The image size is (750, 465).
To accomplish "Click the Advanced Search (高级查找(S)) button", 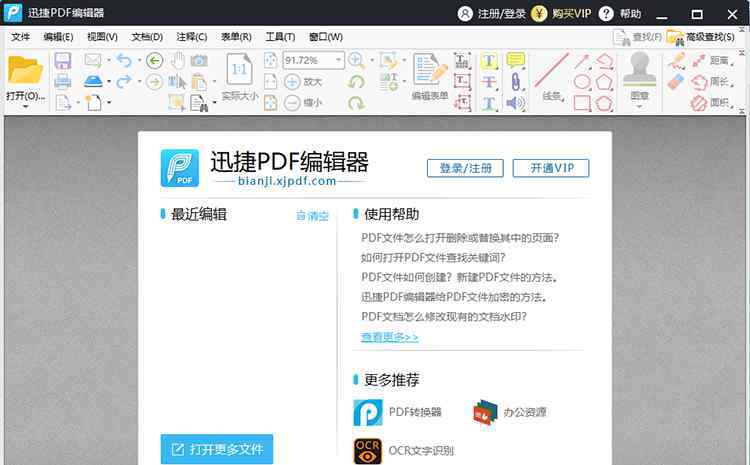I will point(701,37).
